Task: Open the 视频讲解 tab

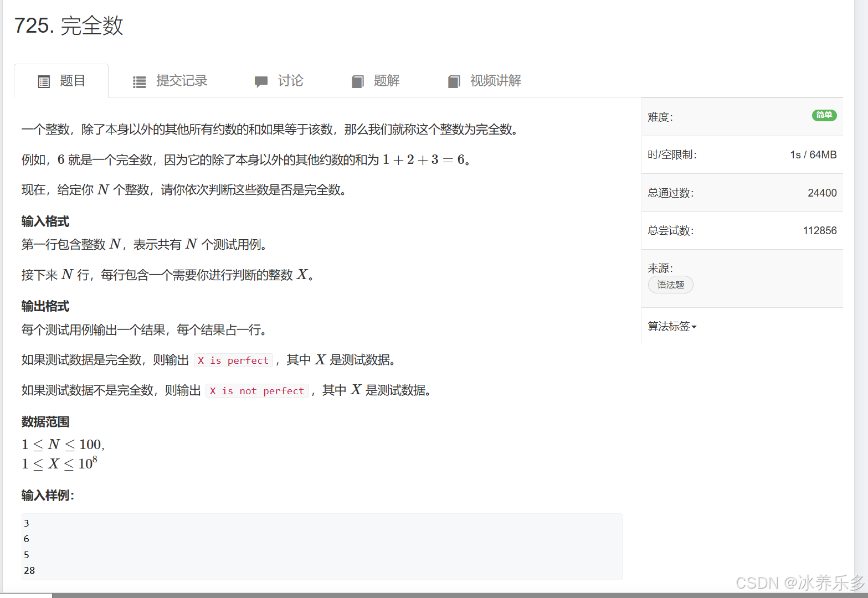Action: [495, 81]
